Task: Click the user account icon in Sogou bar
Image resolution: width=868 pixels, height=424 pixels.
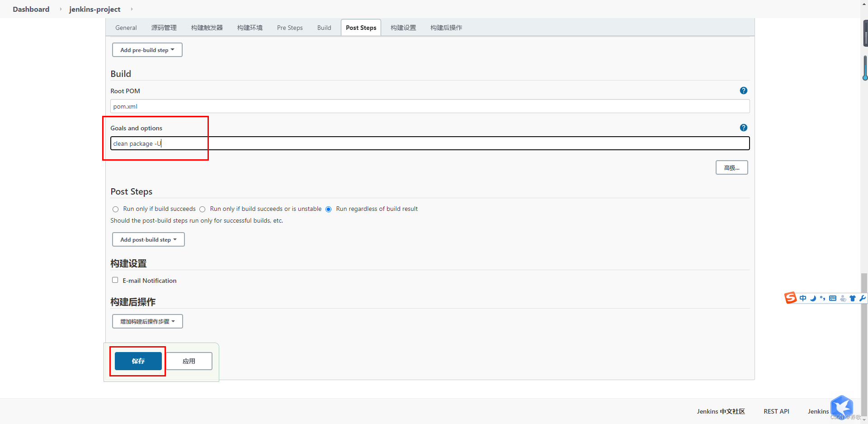Action: coord(843,298)
